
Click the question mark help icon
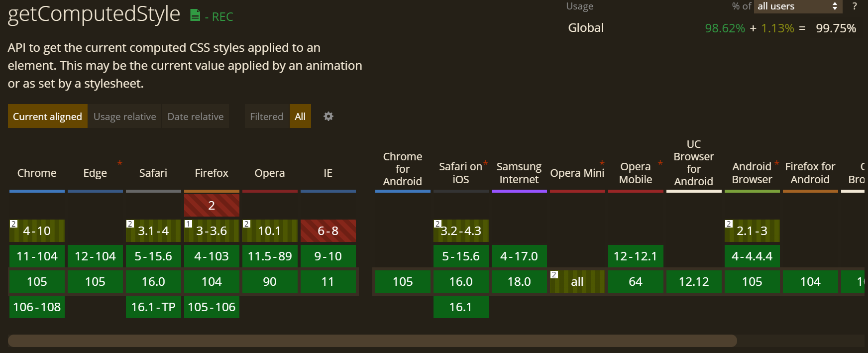[855, 6]
